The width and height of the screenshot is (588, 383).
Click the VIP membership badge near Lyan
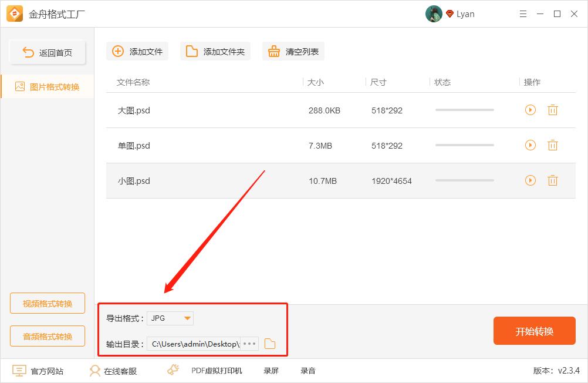click(450, 14)
